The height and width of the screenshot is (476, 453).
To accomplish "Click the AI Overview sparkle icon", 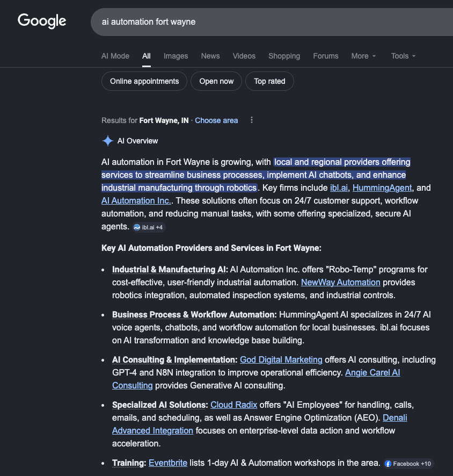I will coord(107,141).
